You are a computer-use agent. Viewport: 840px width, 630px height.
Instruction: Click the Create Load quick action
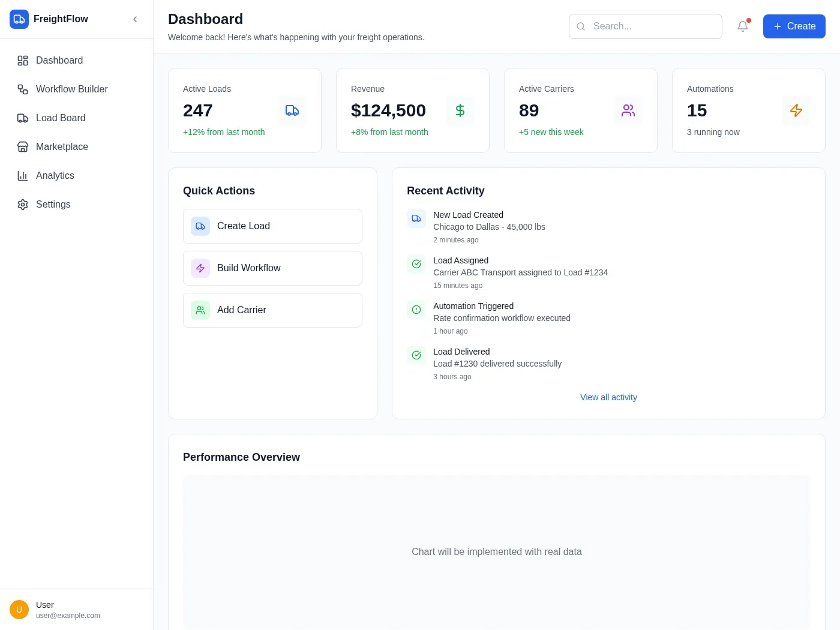click(272, 226)
